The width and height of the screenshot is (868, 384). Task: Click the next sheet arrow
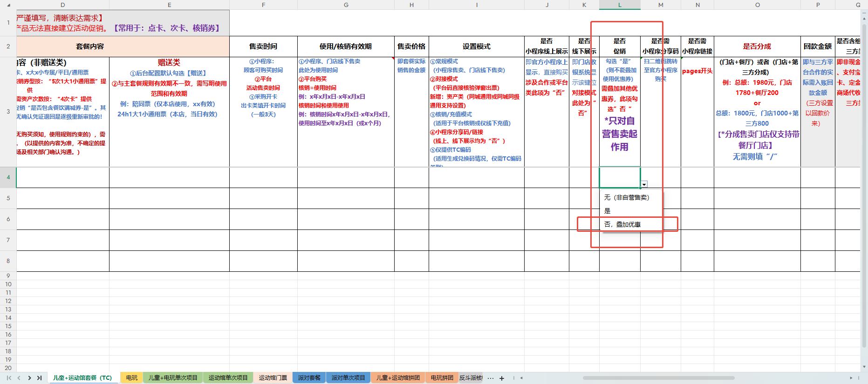point(29,378)
